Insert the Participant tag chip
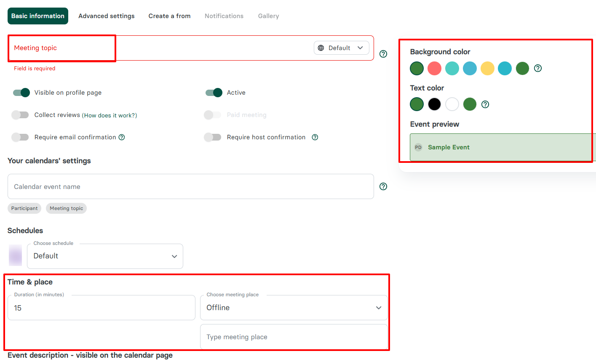Screen dimensions: 596x364 click(x=24, y=208)
